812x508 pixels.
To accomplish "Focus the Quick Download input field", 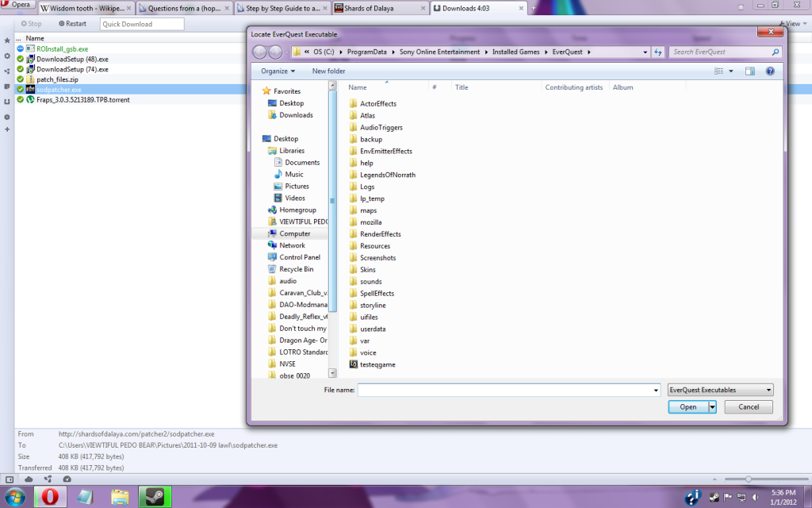I will pyautogui.click(x=141, y=24).
